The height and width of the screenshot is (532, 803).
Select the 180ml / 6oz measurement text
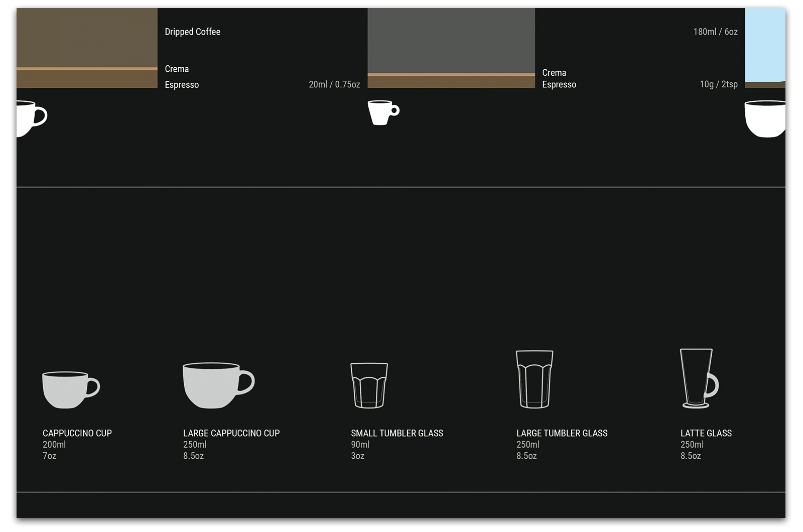tap(715, 31)
